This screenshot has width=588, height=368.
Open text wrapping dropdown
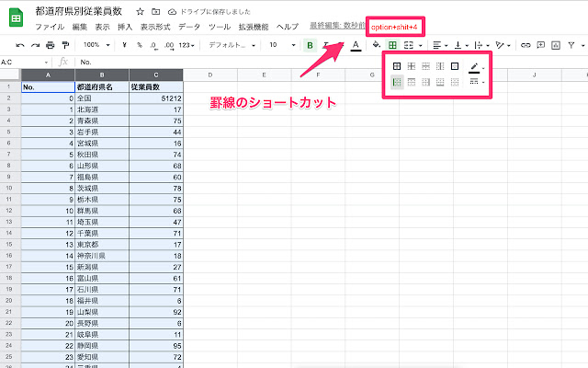pos(481,45)
